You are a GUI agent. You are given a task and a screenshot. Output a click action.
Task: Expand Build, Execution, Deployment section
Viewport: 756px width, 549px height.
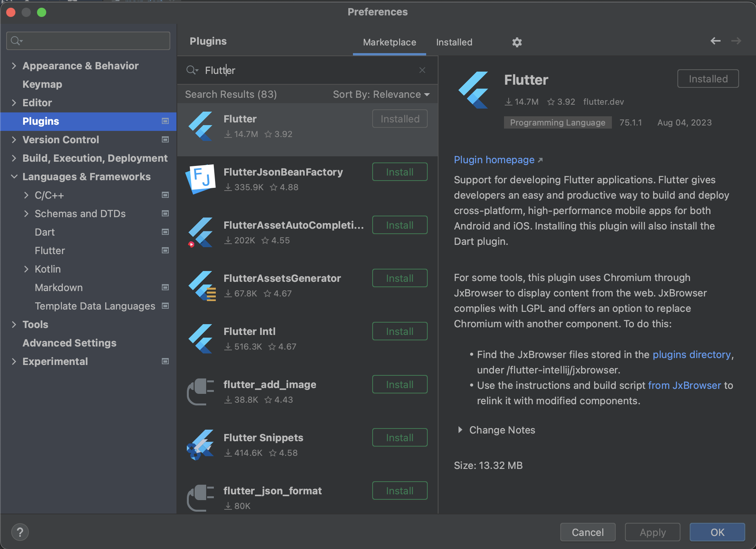[14, 158]
